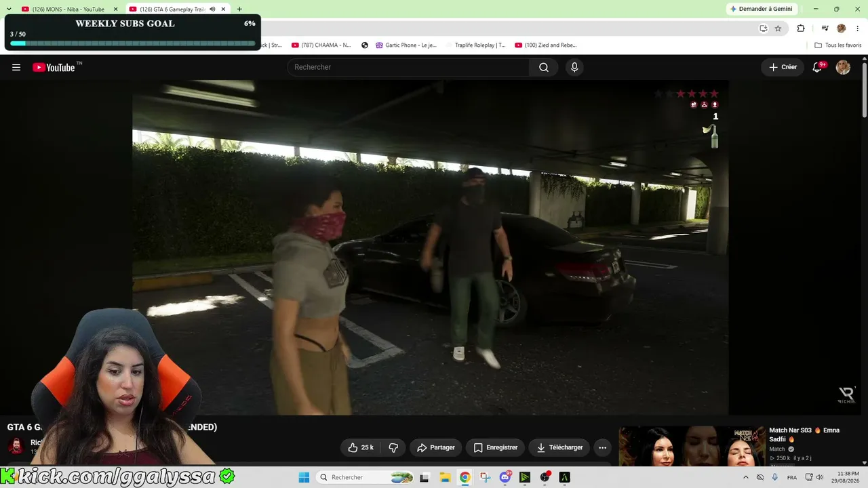The image size is (868, 488).
Task: Open Task View on the taskbar
Action: click(425, 477)
